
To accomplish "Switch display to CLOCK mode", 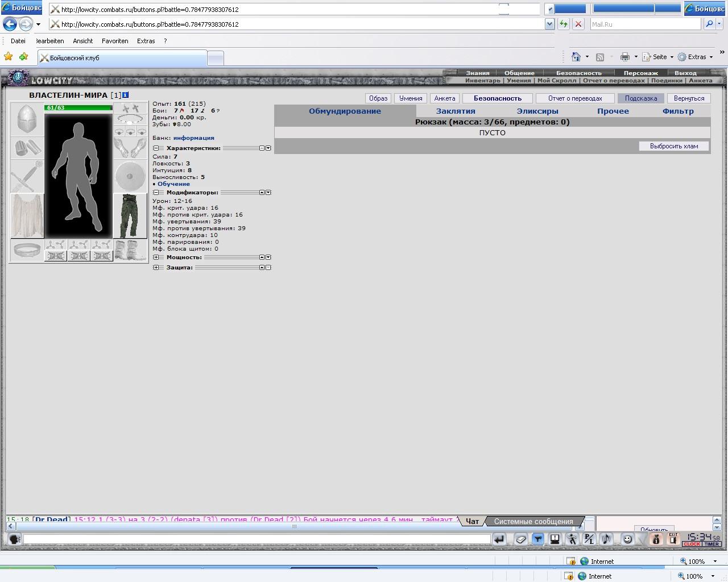I will (692, 544).
